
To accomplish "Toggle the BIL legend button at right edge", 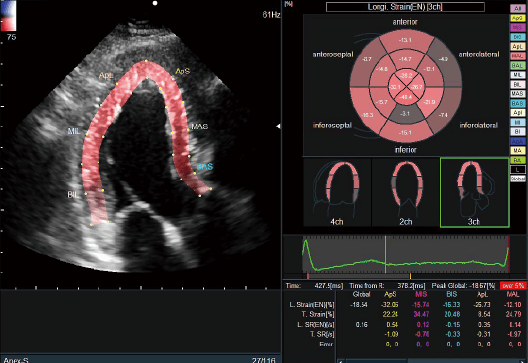I will pyautogui.click(x=518, y=84).
